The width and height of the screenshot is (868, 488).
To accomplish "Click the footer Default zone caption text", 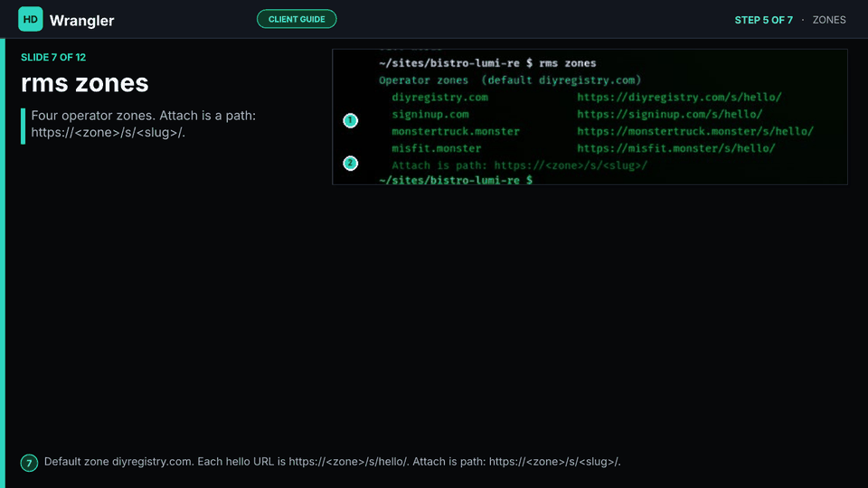I will click(332, 462).
